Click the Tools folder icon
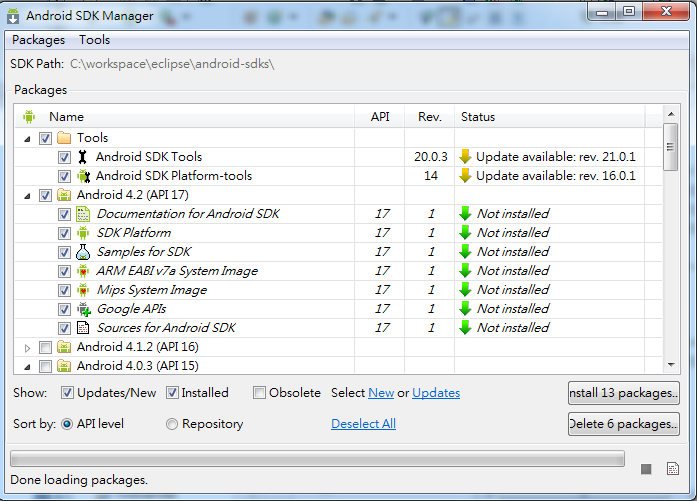The image size is (697, 501). (64, 138)
